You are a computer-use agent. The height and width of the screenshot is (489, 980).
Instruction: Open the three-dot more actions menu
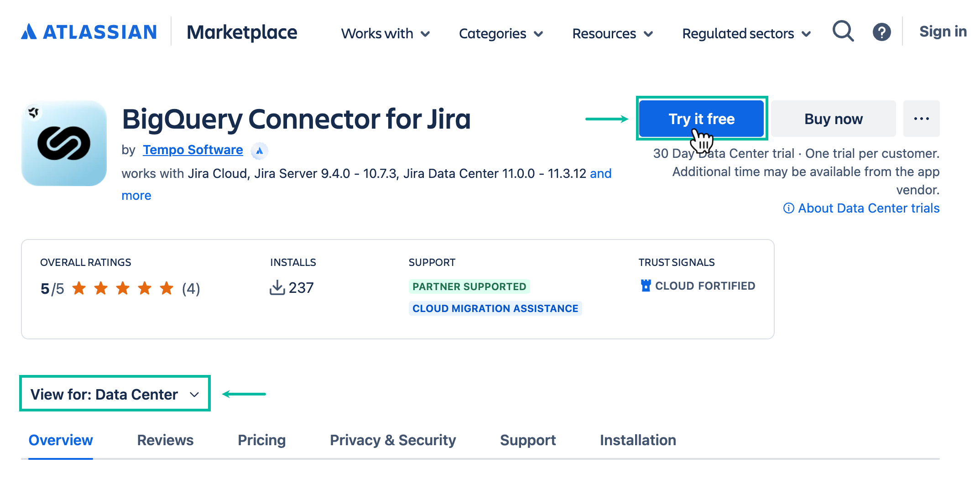(921, 119)
